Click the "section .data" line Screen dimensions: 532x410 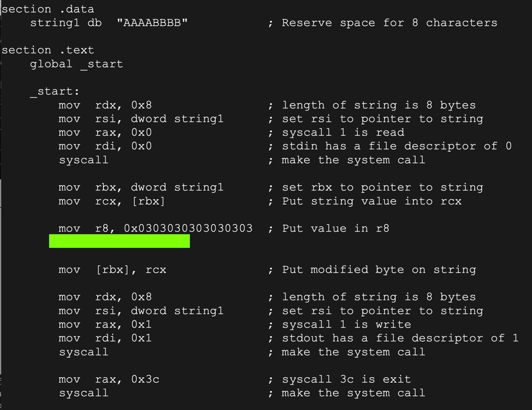point(47,9)
